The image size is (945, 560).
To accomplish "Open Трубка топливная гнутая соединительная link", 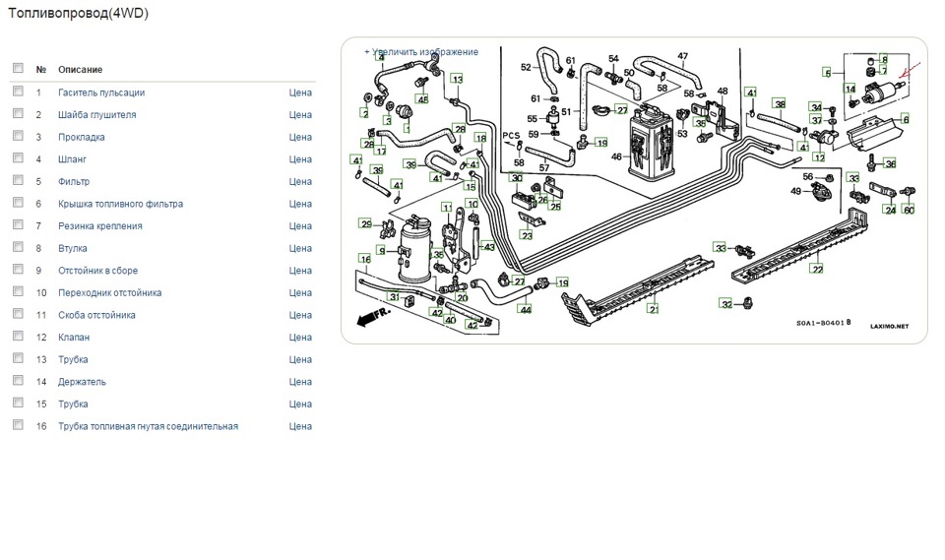I will point(149,427).
